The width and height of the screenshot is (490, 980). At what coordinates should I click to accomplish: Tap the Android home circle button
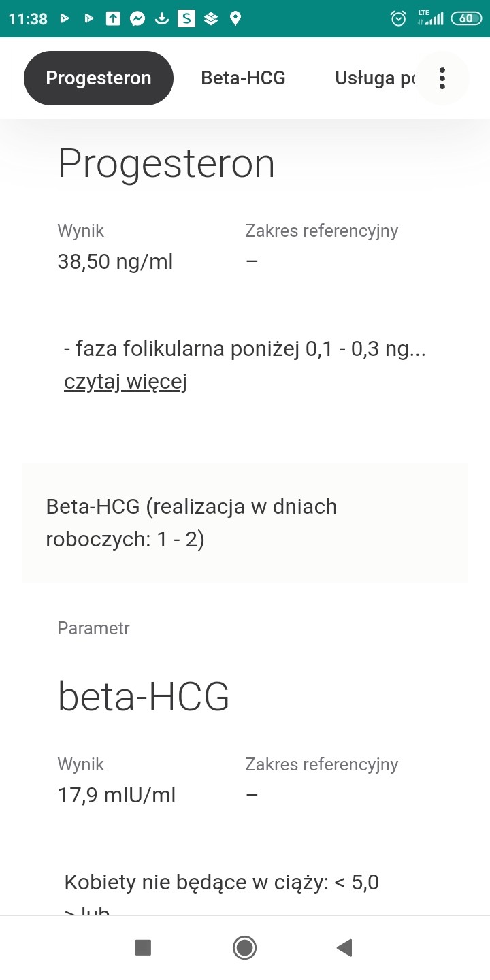[x=244, y=947]
